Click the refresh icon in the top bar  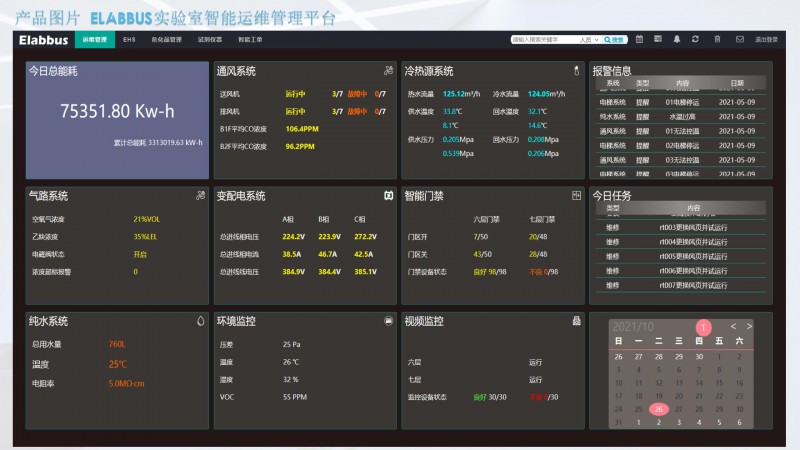click(x=695, y=39)
